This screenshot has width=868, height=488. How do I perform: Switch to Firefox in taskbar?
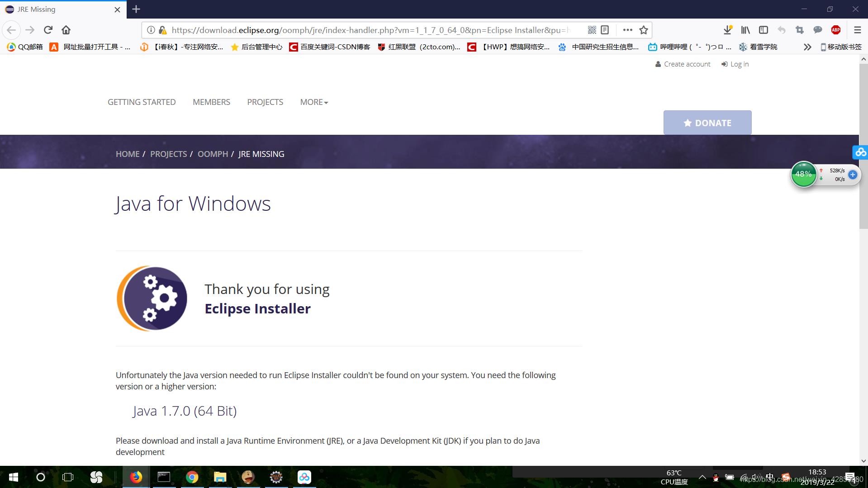(136, 477)
